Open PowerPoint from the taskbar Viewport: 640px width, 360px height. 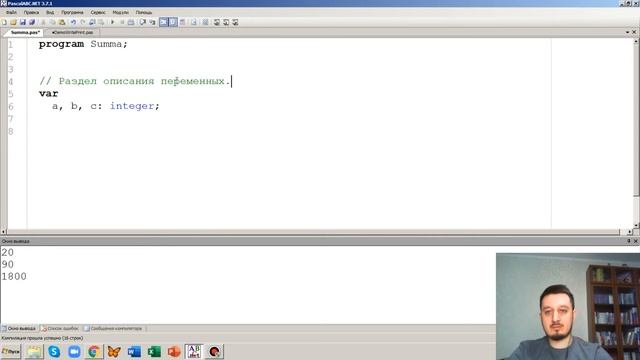174,351
